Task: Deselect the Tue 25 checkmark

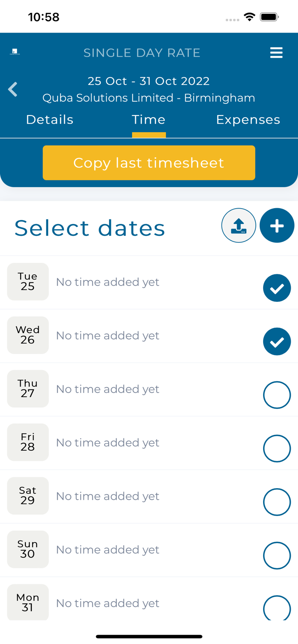Action: (277, 288)
